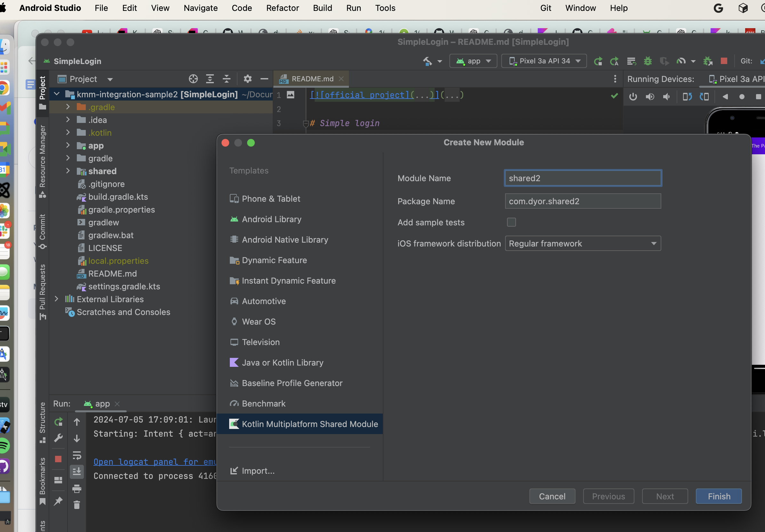
Task: Open Pixel 3a API 34 device selector
Action: tap(544, 61)
